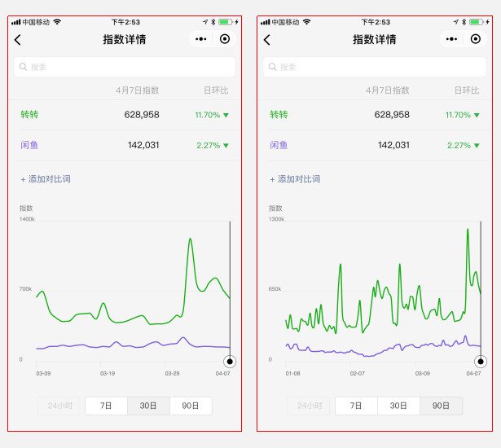Focus the search field in right screen
501x448 pixels.
pyautogui.click(x=375, y=67)
